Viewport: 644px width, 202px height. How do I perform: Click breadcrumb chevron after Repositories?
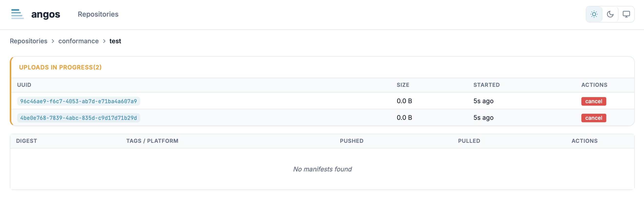(53, 41)
